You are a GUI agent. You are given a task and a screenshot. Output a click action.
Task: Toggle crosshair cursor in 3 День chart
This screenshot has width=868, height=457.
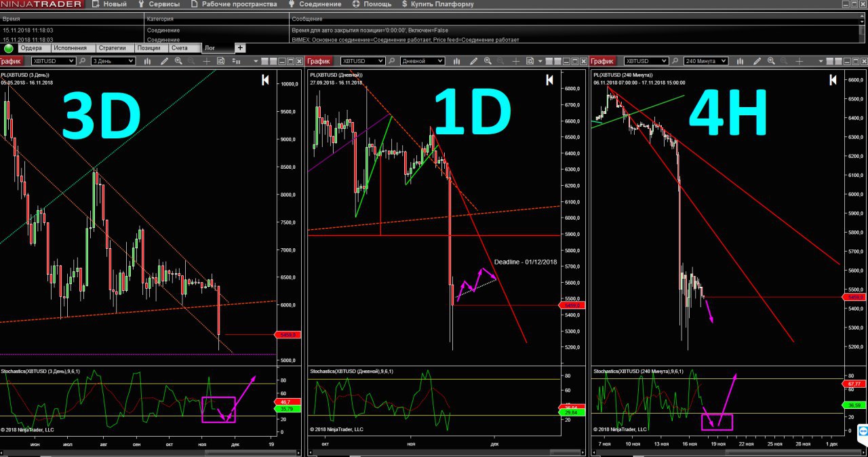(x=206, y=61)
